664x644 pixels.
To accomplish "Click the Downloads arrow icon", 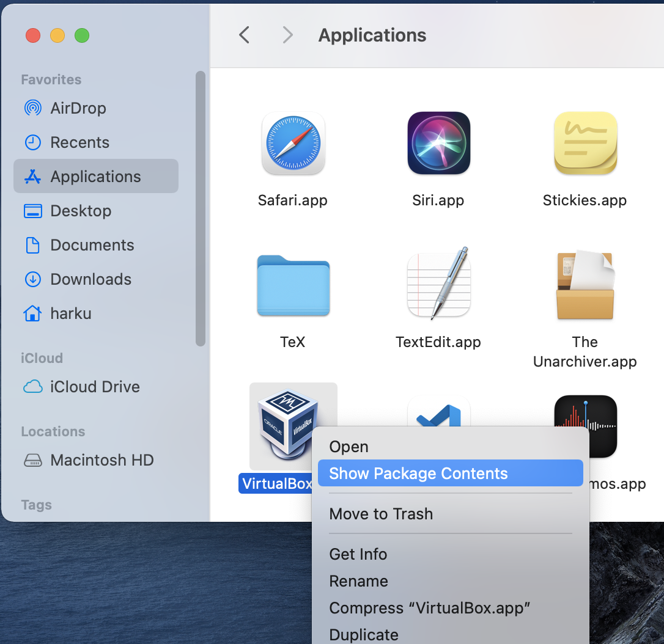I will tap(32, 279).
